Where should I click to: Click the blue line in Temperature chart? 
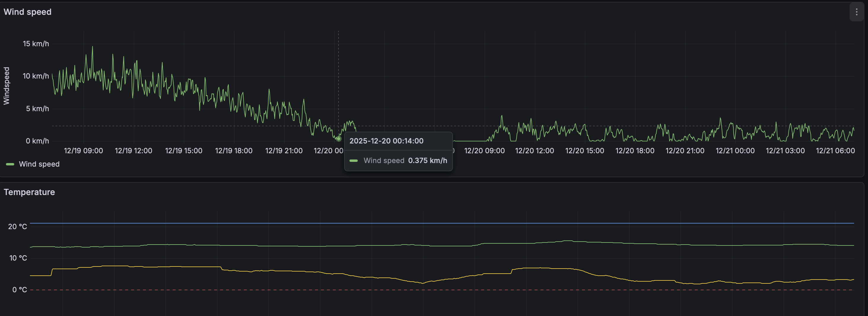[x=442, y=223]
